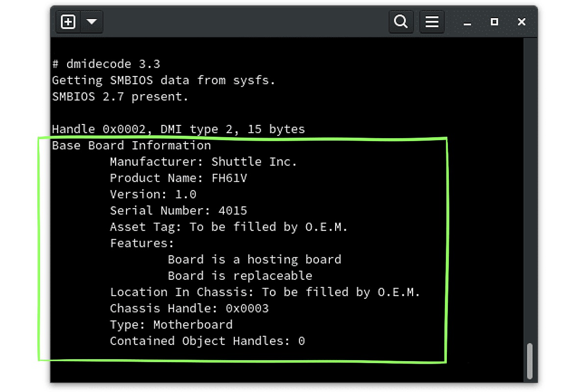Click 'Chassis Handle: 0x0003' line
This screenshot has width=588, height=392.
(189, 308)
